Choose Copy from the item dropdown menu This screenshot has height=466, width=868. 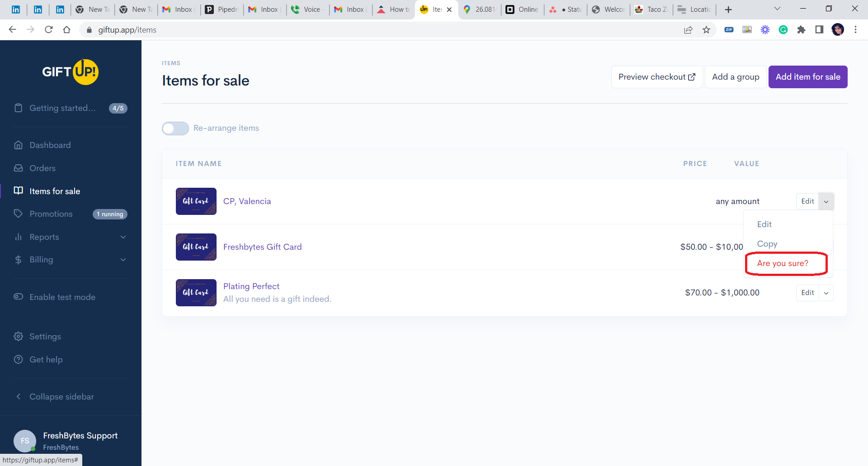(767, 244)
